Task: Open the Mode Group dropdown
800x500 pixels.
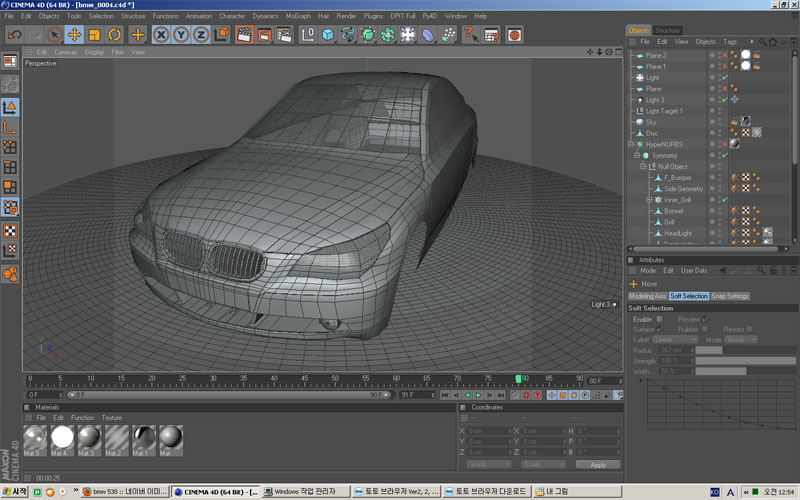Action: tap(742, 340)
